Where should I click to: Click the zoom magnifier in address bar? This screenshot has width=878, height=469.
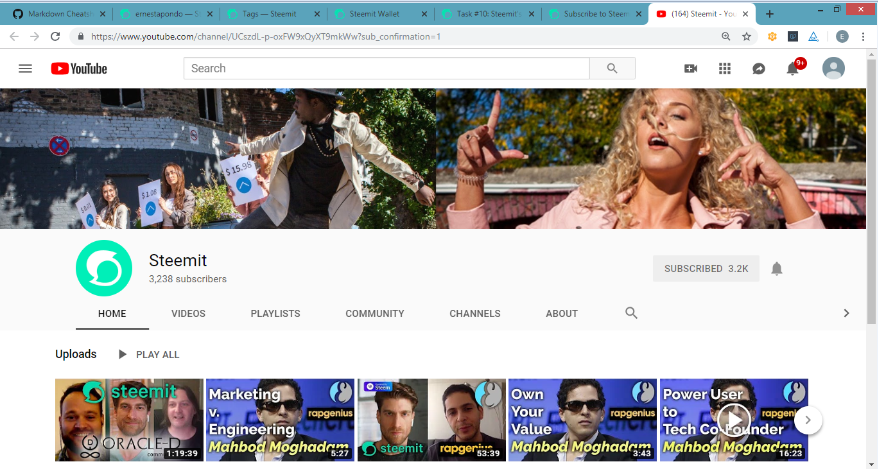pos(726,36)
